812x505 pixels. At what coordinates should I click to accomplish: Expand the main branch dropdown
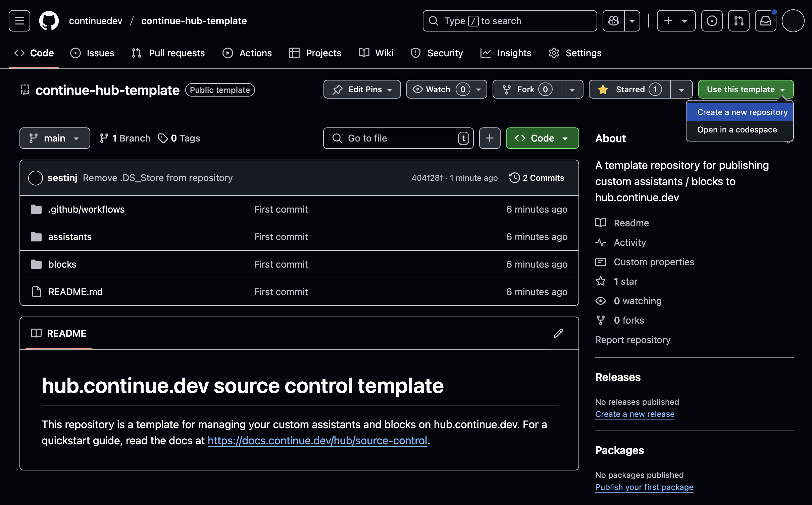point(55,138)
